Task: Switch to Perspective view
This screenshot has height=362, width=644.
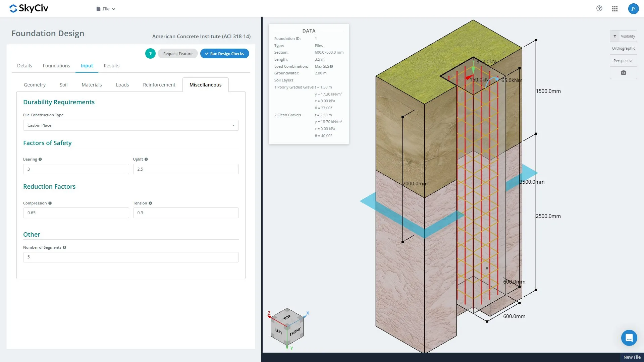Action: pos(623,61)
